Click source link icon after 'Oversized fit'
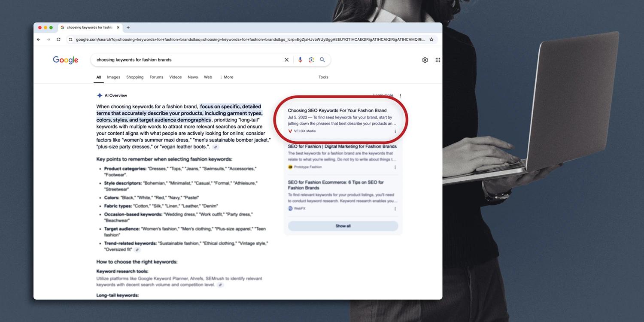 click(137, 250)
